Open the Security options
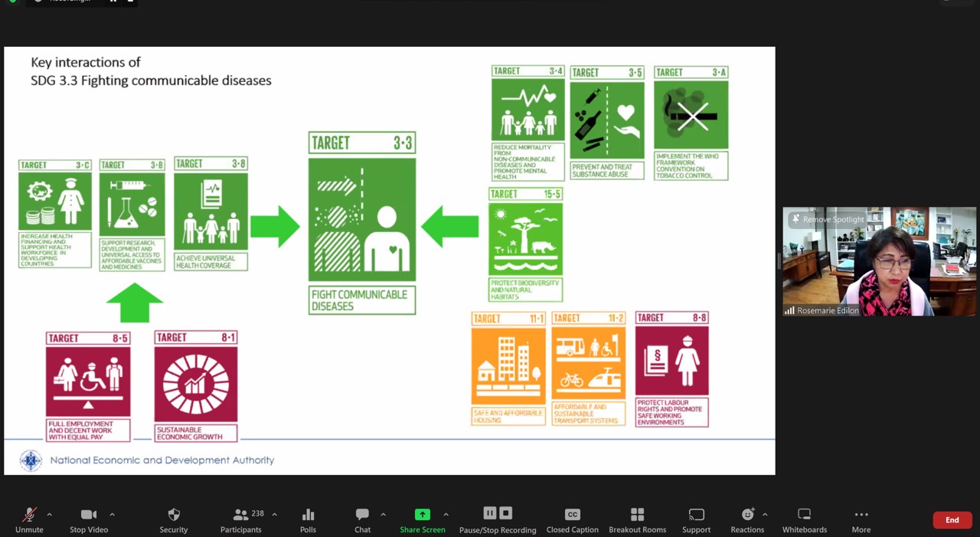Viewport: 980px width, 537px height. (x=174, y=519)
